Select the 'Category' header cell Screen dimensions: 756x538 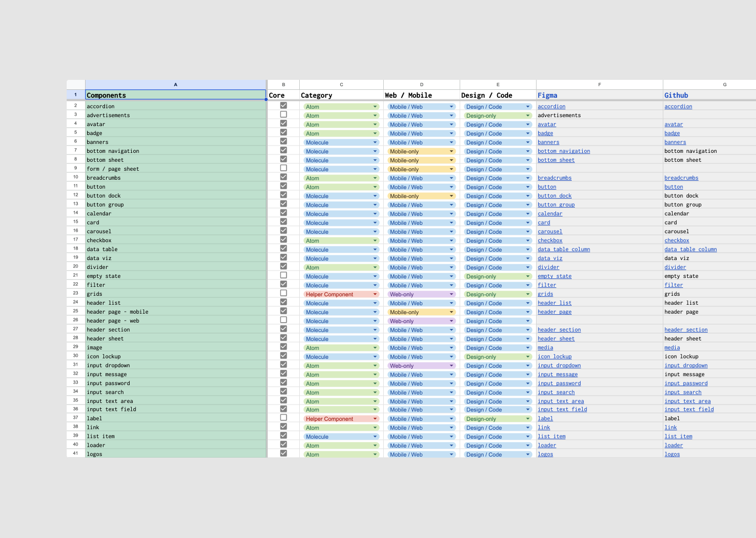point(341,95)
